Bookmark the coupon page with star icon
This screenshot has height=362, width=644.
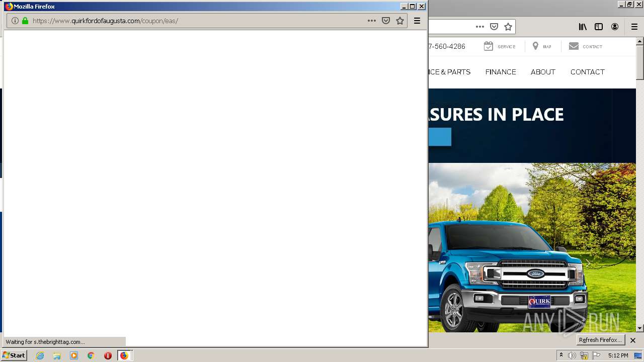coord(400,21)
